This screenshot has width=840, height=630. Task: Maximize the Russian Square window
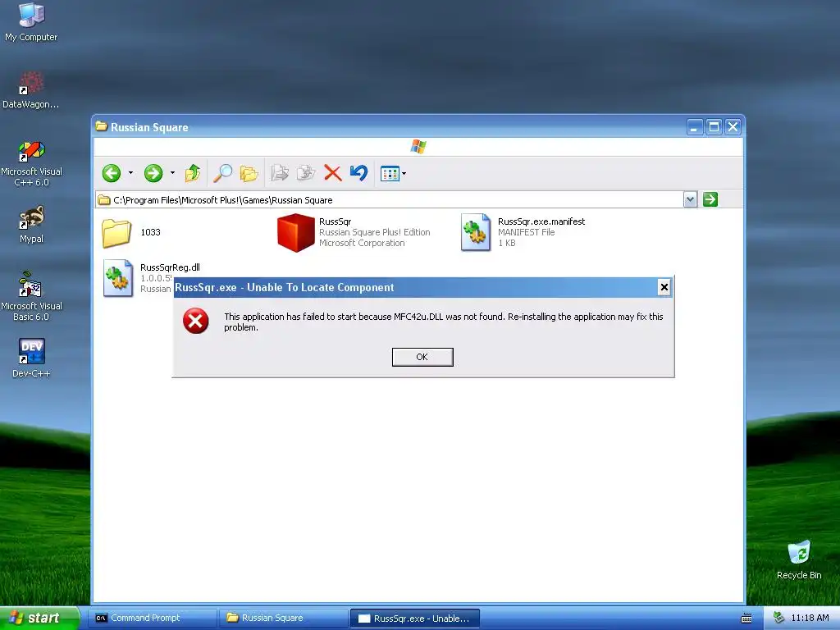(714, 127)
